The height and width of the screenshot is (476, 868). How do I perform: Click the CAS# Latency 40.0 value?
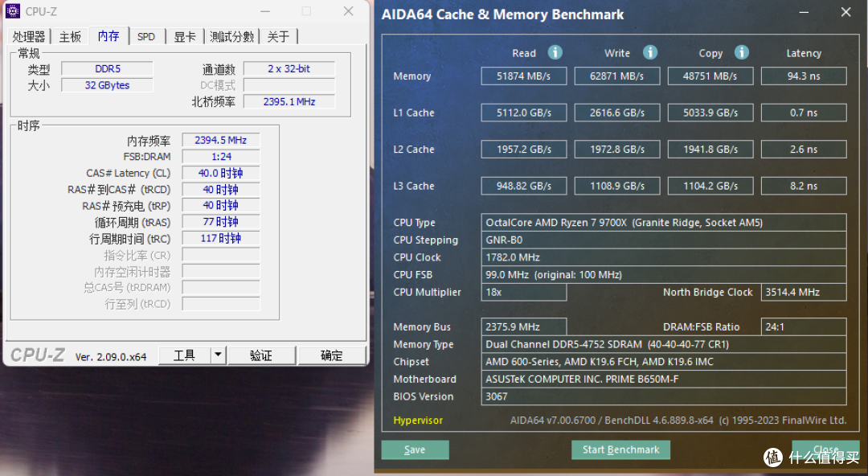(x=221, y=173)
